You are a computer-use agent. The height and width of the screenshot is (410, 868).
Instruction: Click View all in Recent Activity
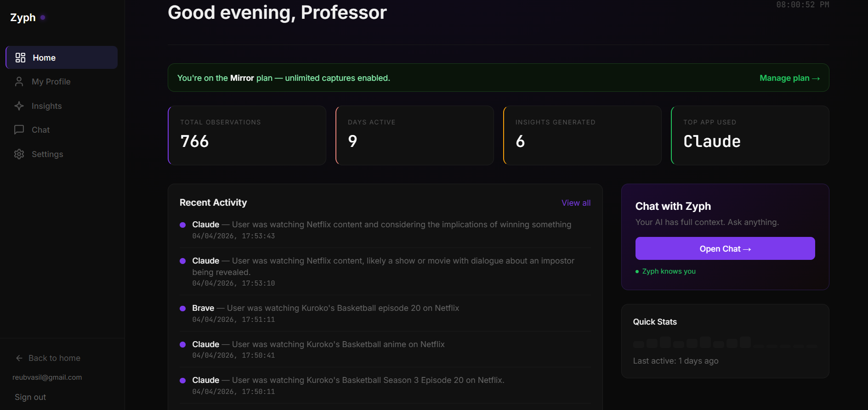pyautogui.click(x=576, y=203)
